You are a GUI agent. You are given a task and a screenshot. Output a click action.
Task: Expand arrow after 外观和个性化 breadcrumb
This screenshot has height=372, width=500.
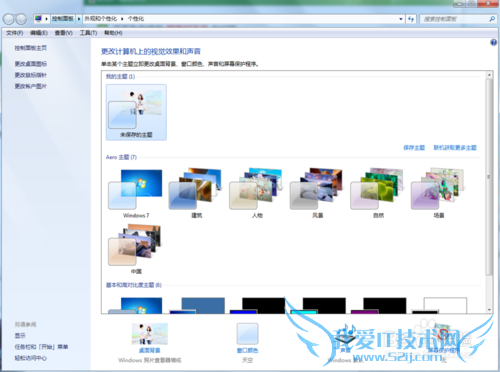pyautogui.click(x=122, y=19)
